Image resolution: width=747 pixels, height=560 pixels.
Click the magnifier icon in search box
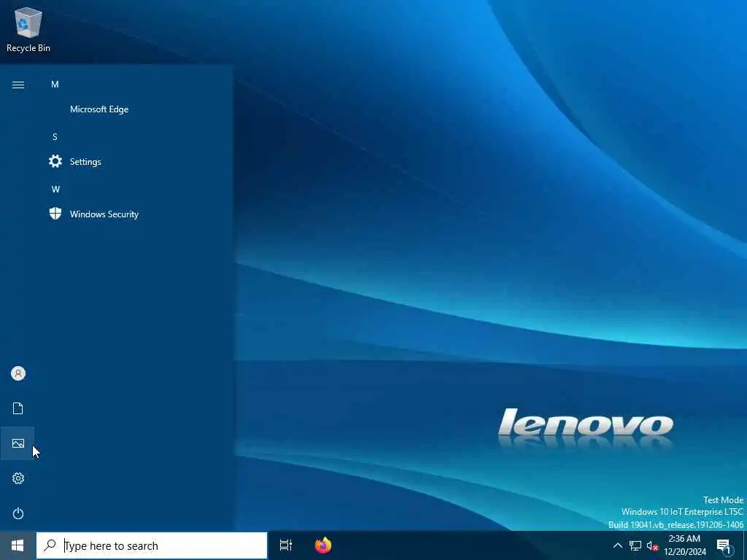pos(50,545)
